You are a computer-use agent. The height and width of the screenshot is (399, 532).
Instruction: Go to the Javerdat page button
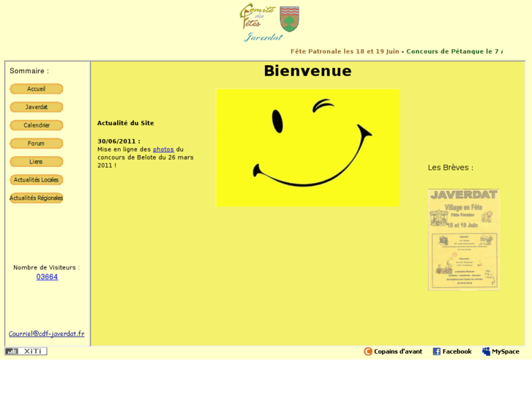click(37, 107)
